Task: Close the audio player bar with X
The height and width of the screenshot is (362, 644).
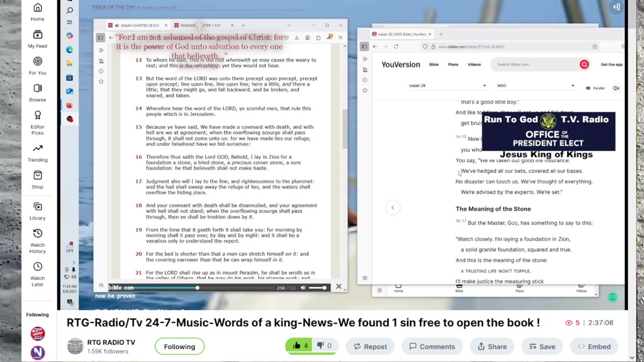Action: pos(339,287)
